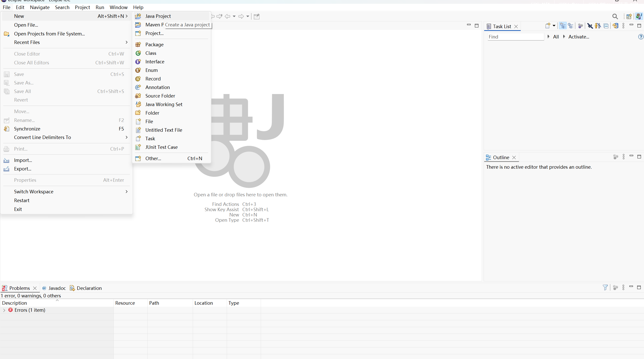Toggle Scheduled presentation in Task List
644x359 pixels.
pos(571,26)
